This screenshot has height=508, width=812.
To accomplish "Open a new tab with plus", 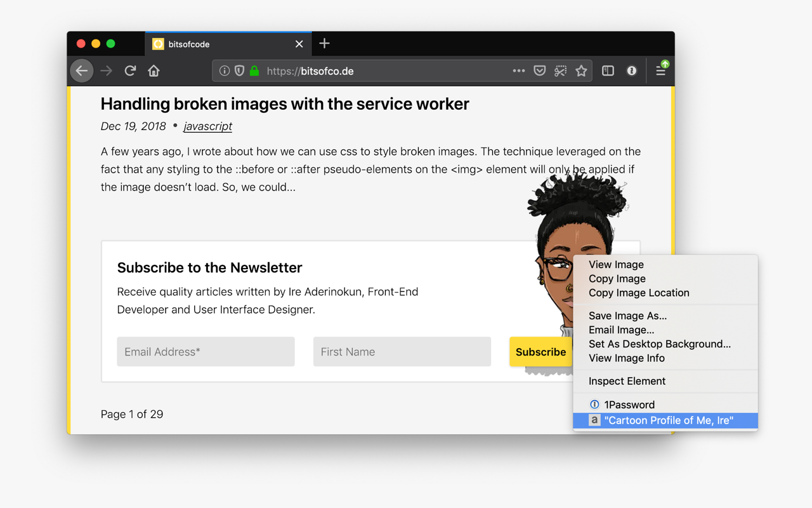I will tap(325, 43).
